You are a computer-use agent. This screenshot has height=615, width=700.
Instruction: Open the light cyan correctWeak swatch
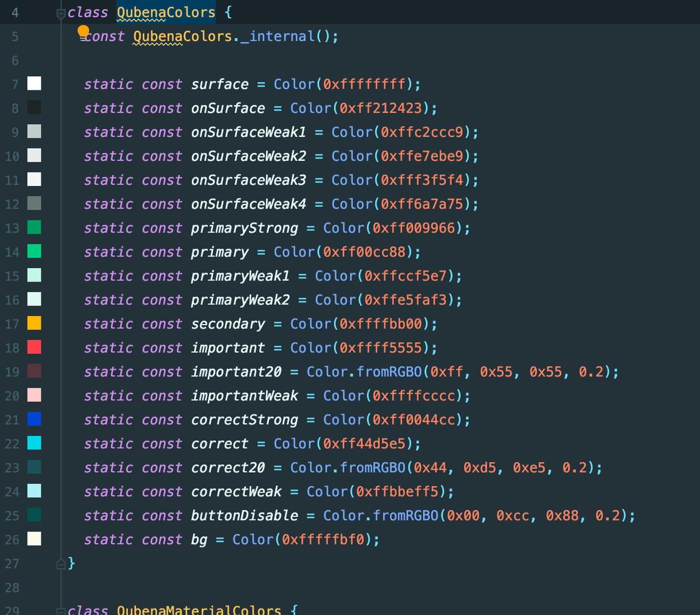34,491
